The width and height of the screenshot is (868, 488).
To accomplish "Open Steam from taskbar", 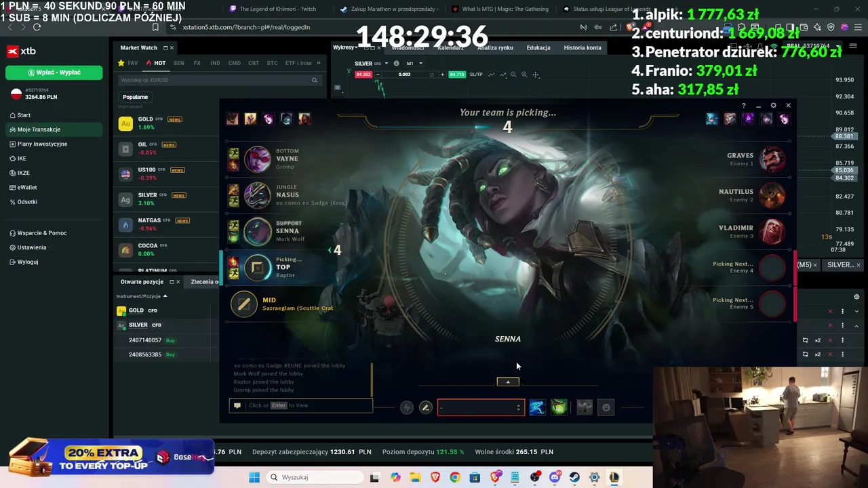I will pos(574,477).
